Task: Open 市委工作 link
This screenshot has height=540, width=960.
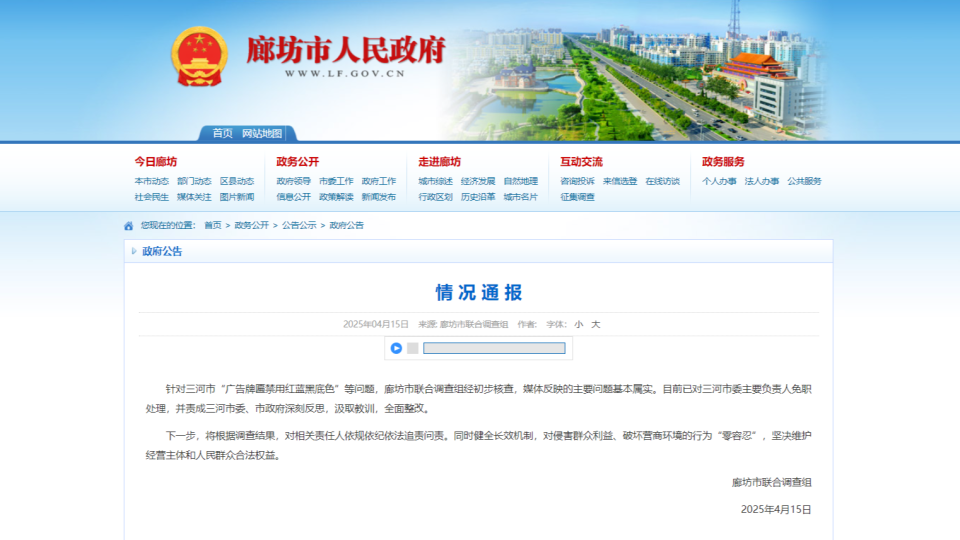Action: (336, 181)
